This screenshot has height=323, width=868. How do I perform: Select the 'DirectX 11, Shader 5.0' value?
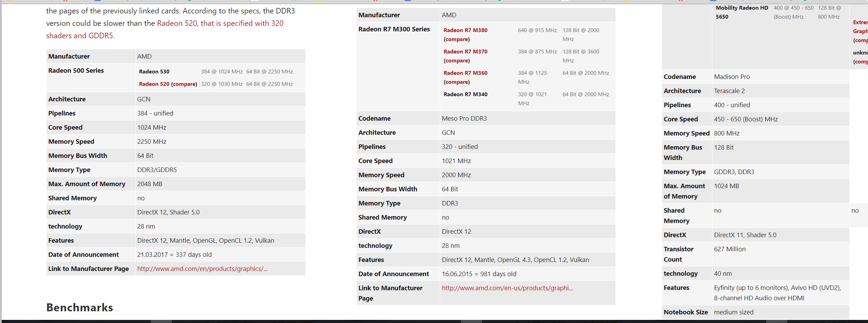(745, 235)
